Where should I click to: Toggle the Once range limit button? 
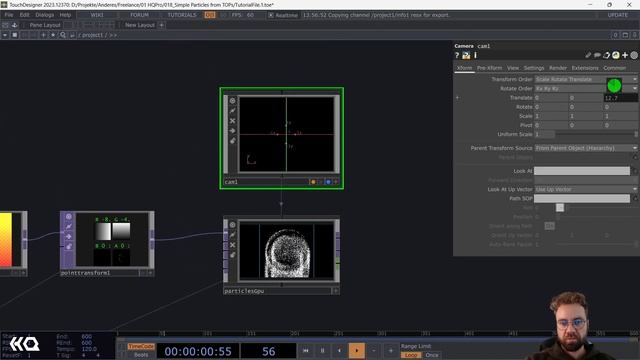tap(431, 355)
